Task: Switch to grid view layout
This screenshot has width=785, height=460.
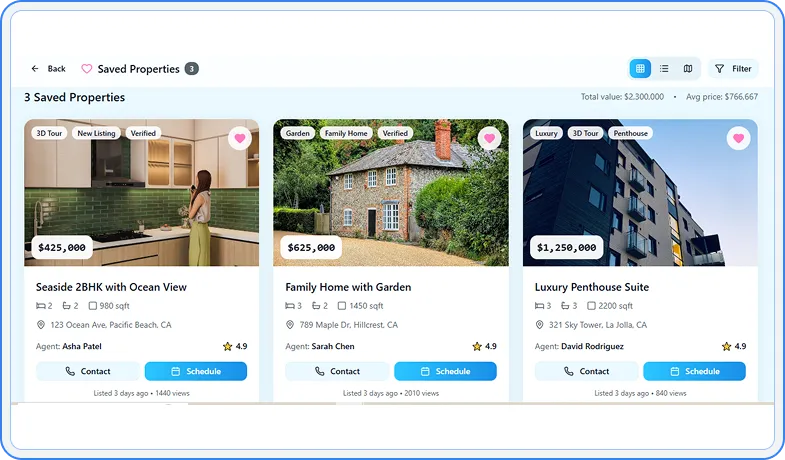Action: pos(640,69)
